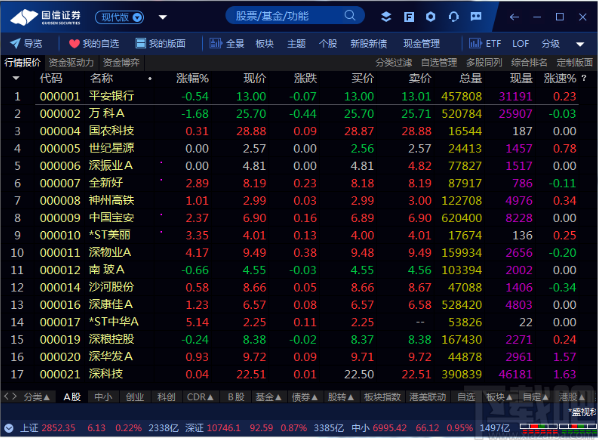Switch to the 资金博弈 tab
Screen dimensions: 598x440
click(x=121, y=63)
